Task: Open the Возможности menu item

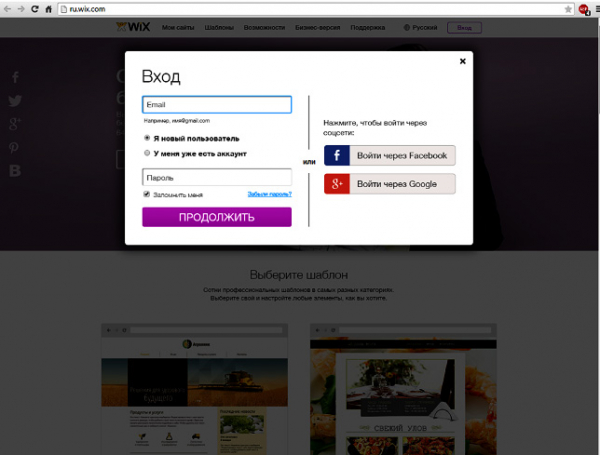Action: (x=264, y=28)
